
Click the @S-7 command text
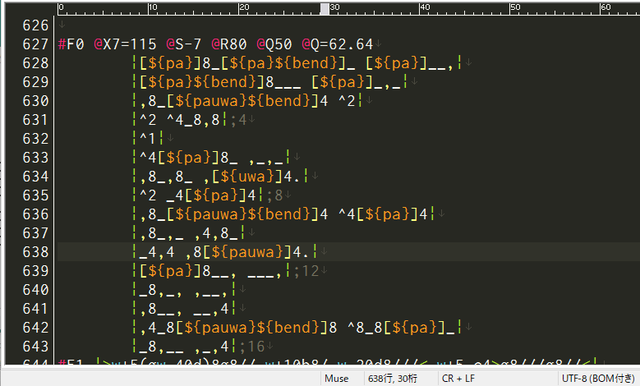(x=184, y=44)
